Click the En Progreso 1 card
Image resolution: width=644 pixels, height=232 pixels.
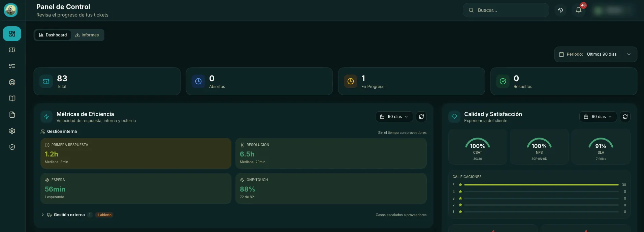click(412, 81)
